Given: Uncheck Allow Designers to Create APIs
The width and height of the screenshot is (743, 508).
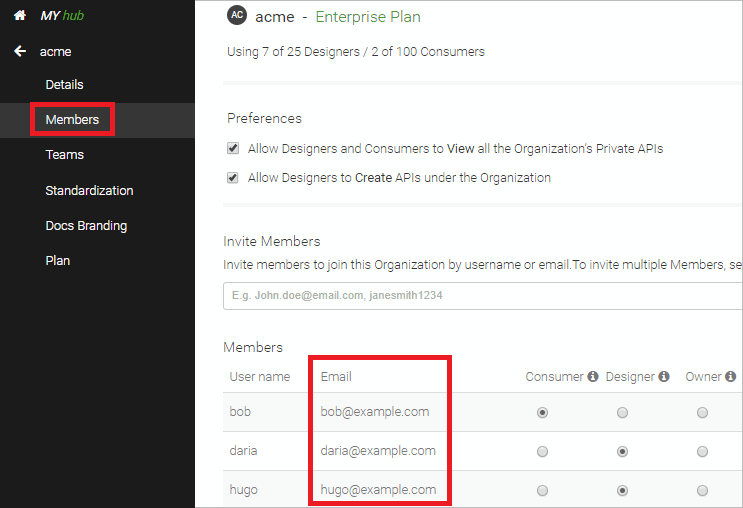Looking at the screenshot, I should click(233, 178).
